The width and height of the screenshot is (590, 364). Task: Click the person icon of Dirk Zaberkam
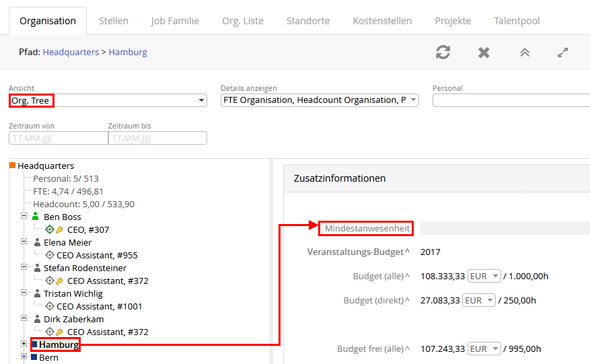click(37, 319)
